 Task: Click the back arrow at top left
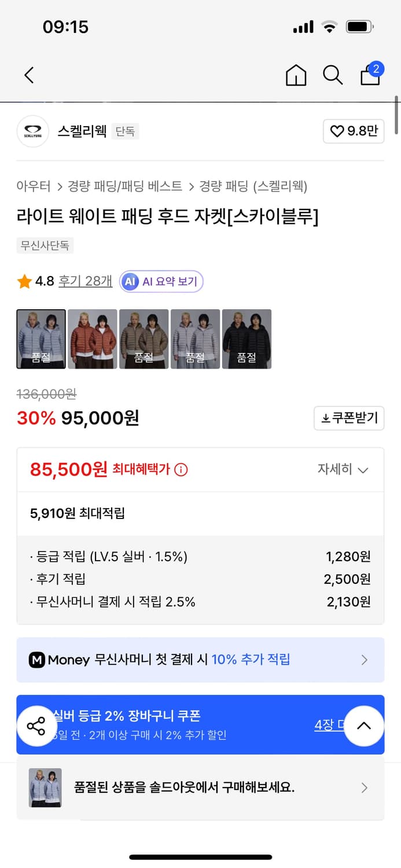[29, 75]
